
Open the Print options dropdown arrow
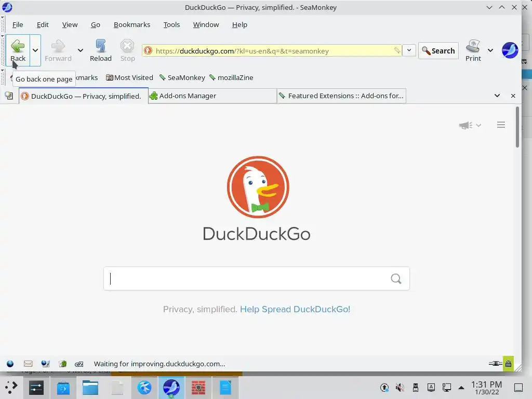coord(490,50)
